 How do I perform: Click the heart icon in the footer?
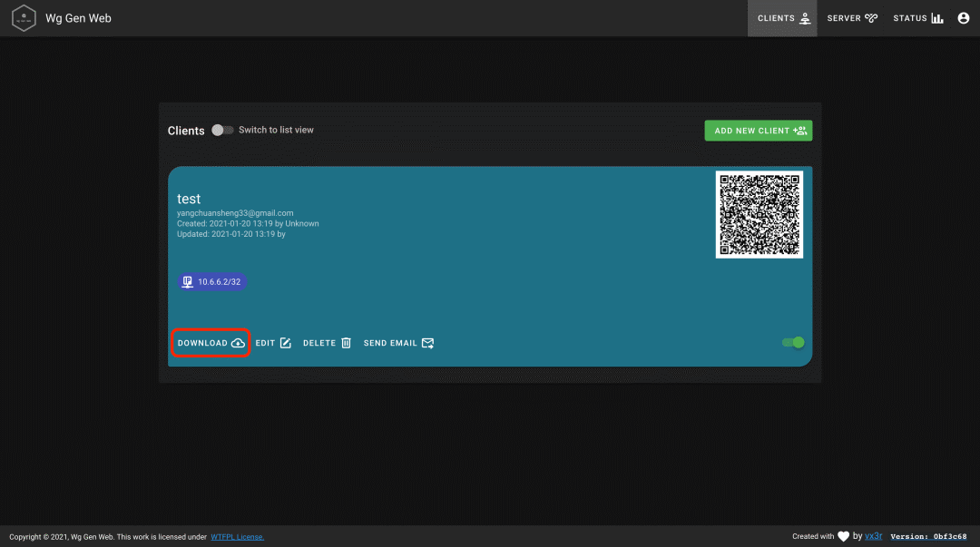843,536
